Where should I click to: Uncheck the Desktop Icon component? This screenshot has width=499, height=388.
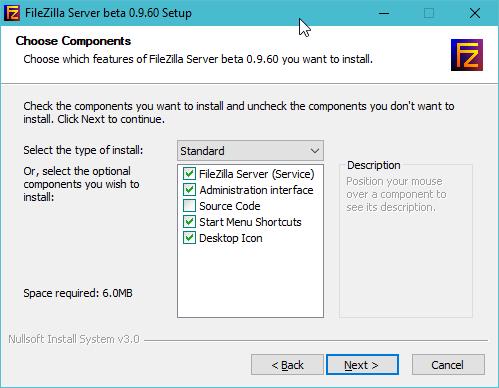pyautogui.click(x=189, y=238)
